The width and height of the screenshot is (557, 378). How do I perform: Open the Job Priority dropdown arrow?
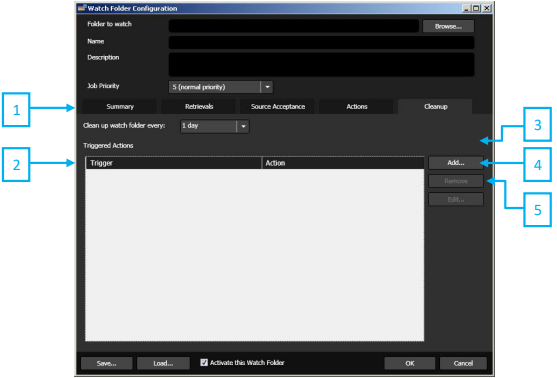[267, 87]
